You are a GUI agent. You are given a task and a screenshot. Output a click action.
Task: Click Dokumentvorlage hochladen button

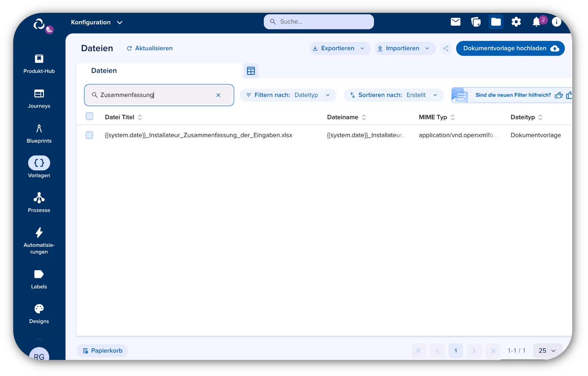pos(510,48)
